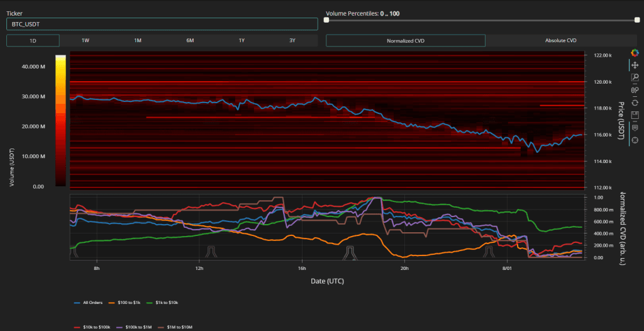Click the 112.00 k price axis label

click(603, 188)
